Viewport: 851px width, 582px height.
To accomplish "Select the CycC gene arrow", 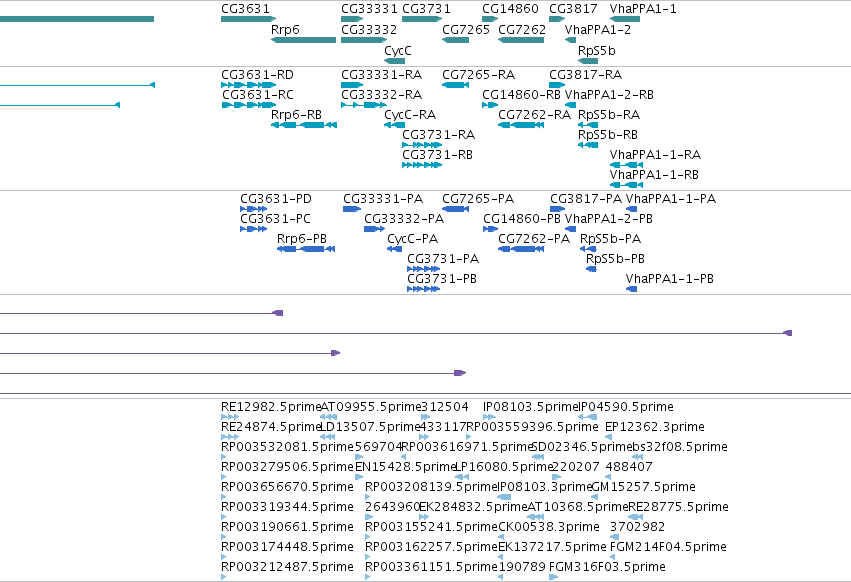I will pyautogui.click(x=395, y=61).
